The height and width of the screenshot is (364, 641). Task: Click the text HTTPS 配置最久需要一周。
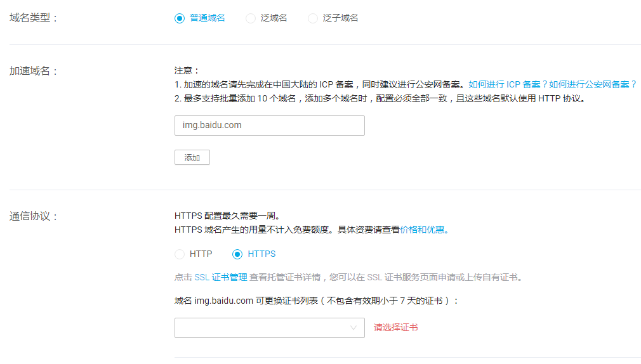coord(228,216)
